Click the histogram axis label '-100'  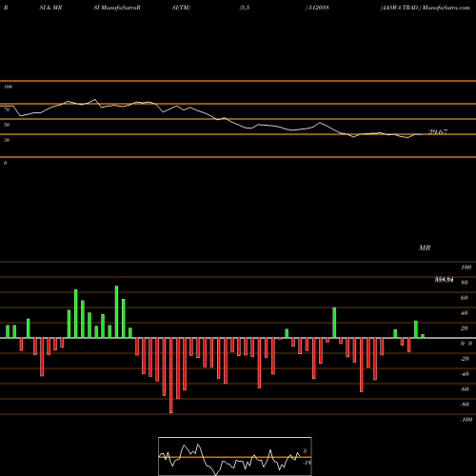point(466,420)
